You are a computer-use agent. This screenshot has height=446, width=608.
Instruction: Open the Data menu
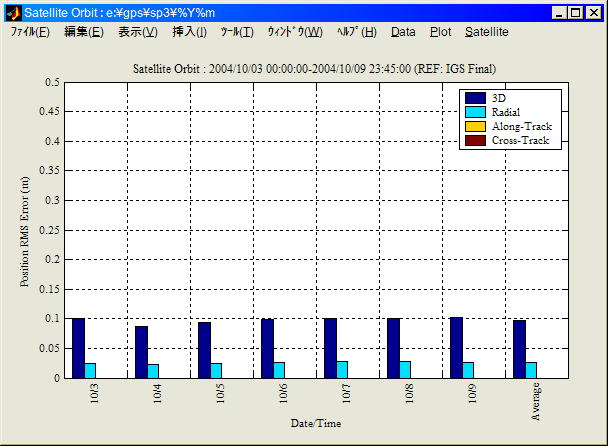point(403,32)
